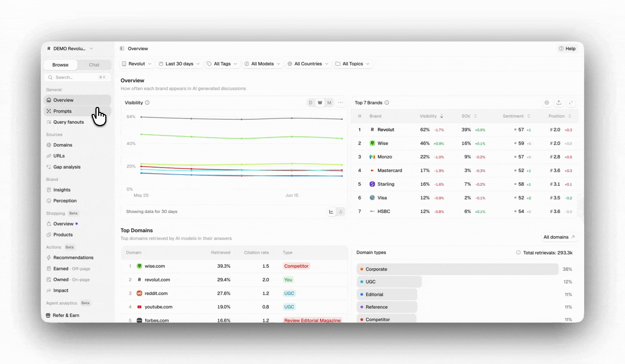
Task: Open Perception under Brand
Action: tap(78, 201)
